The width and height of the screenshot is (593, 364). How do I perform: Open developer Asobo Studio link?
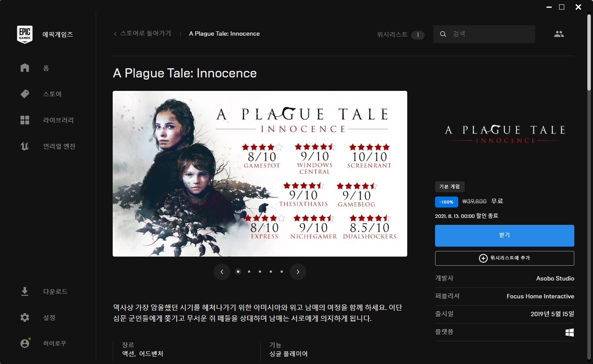[555, 278]
